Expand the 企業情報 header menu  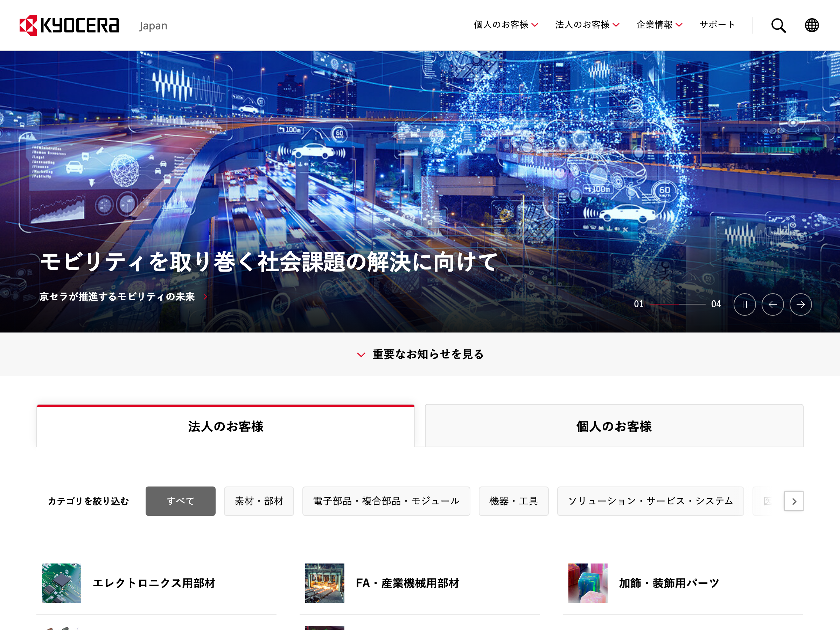[659, 25]
